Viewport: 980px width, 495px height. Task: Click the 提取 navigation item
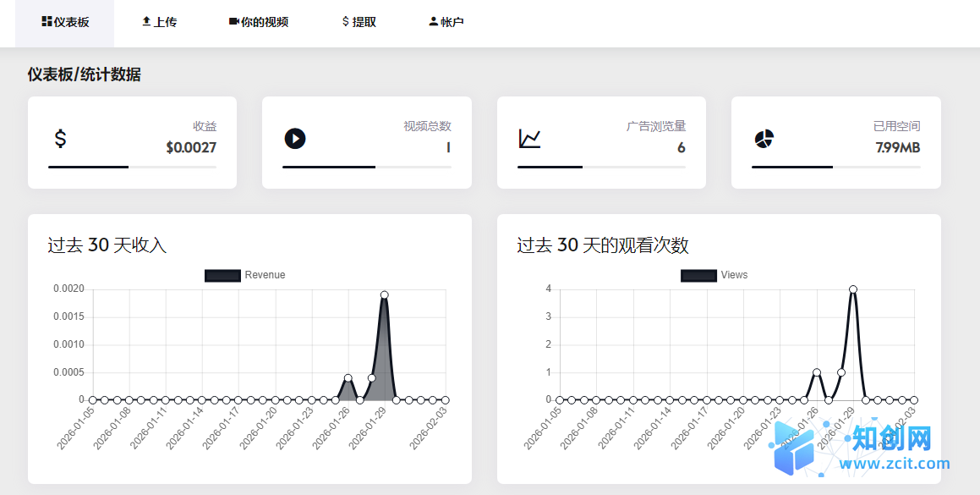356,22
